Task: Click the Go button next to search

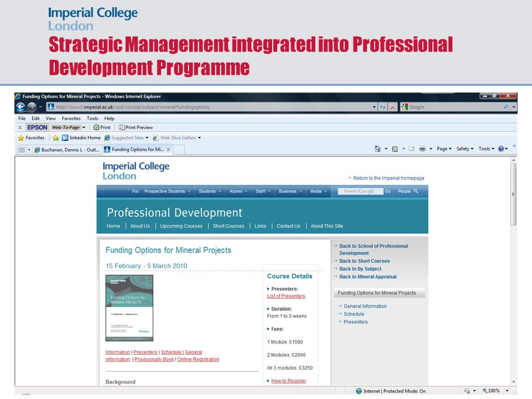Action: tap(387, 191)
